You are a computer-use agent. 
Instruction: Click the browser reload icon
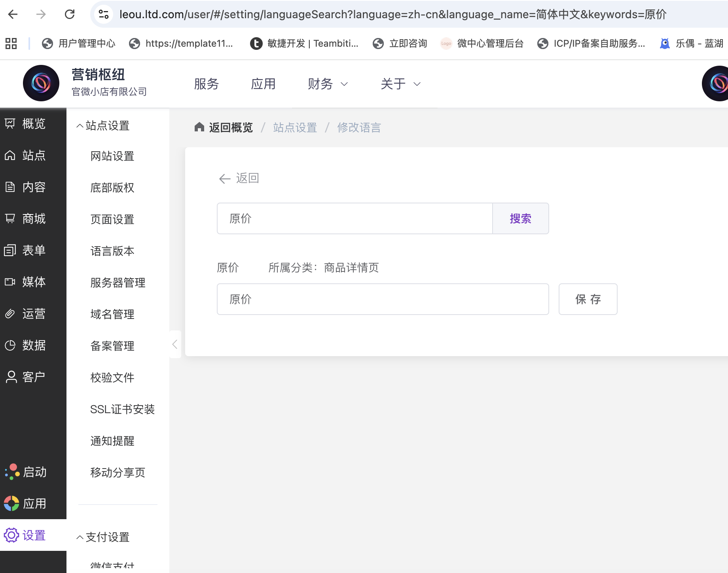(70, 15)
